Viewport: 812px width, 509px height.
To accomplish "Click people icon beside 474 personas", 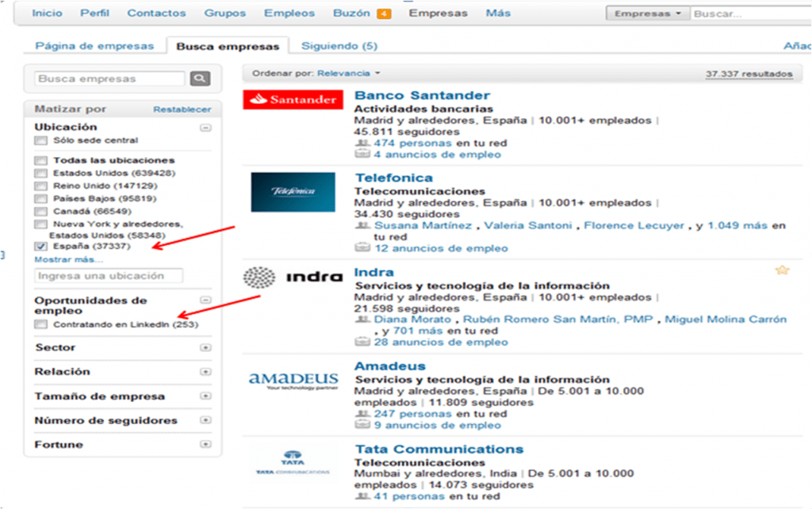I will pyautogui.click(x=362, y=143).
